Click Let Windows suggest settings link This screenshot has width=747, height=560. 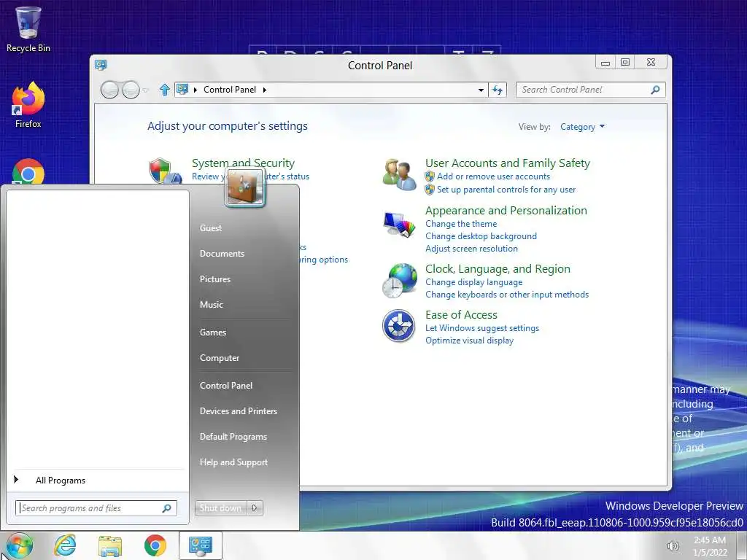[482, 328]
